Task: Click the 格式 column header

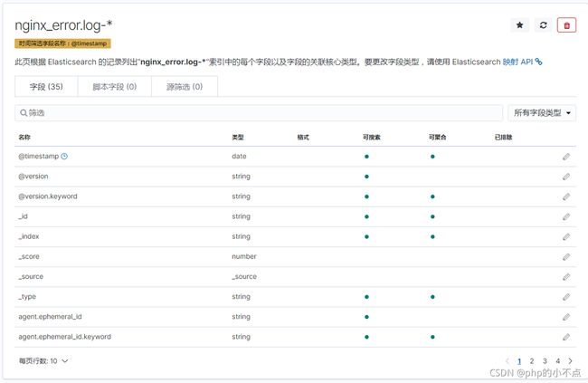Action: (303, 137)
